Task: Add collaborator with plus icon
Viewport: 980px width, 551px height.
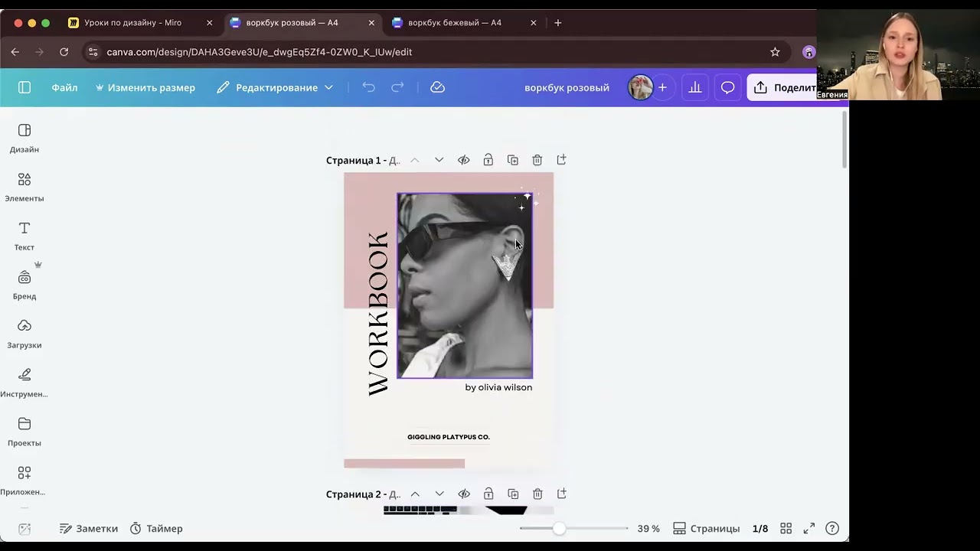Action: coord(662,87)
